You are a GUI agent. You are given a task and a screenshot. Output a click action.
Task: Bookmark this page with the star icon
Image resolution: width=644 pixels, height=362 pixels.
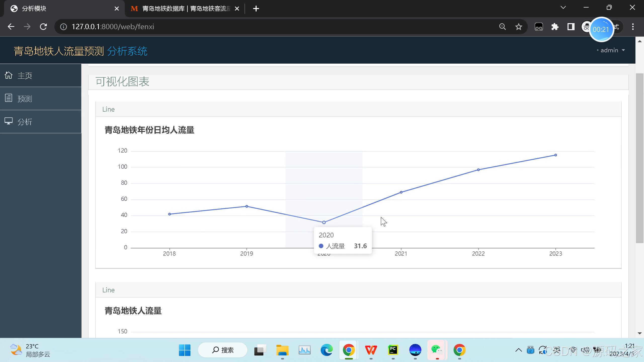point(518,27)
